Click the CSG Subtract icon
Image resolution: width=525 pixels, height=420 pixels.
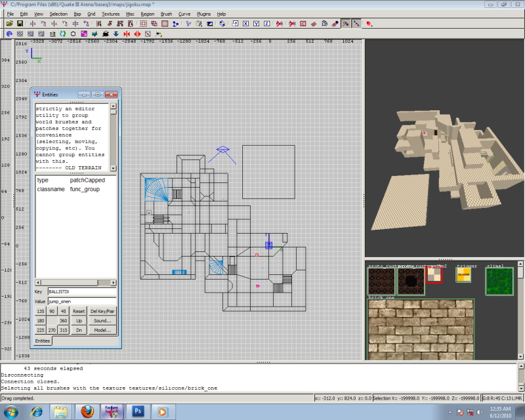[143, 24]
